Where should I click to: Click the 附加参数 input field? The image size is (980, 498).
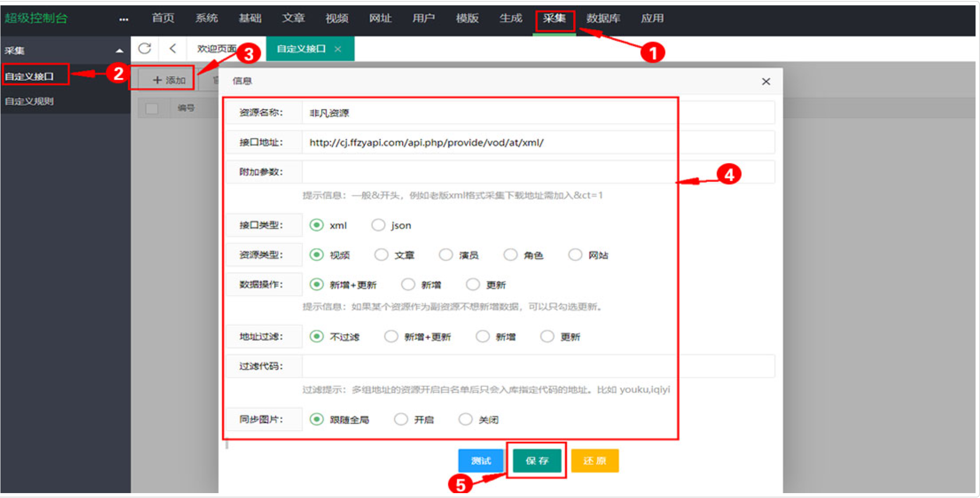pyautogui.click(x=538, y=172)
